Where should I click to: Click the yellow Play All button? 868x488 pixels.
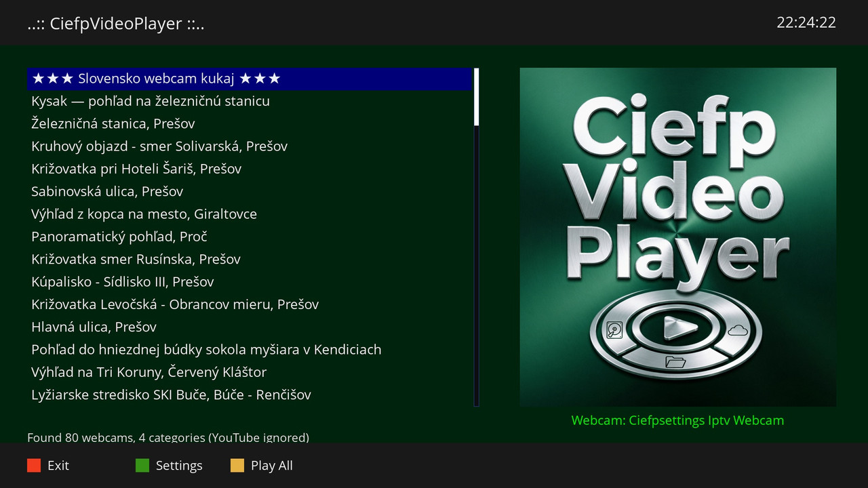pyautogui.click(x=237, y=466)
